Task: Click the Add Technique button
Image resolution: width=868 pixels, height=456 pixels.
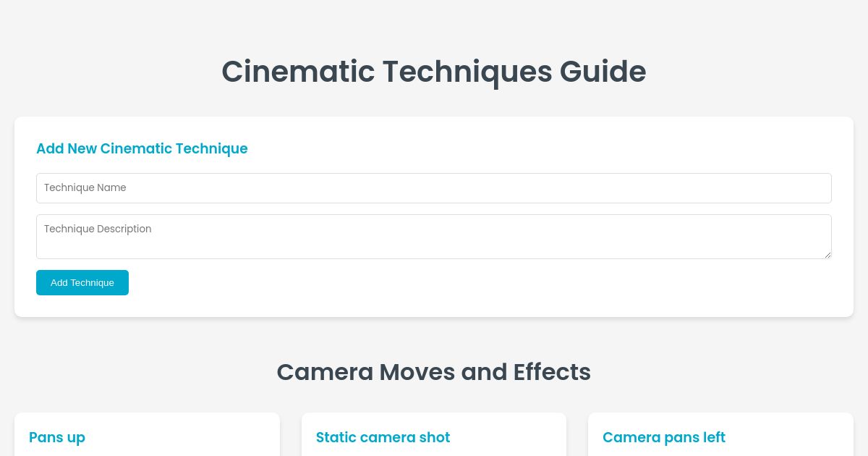Action: pyautogui.click(x=82, y=282)
